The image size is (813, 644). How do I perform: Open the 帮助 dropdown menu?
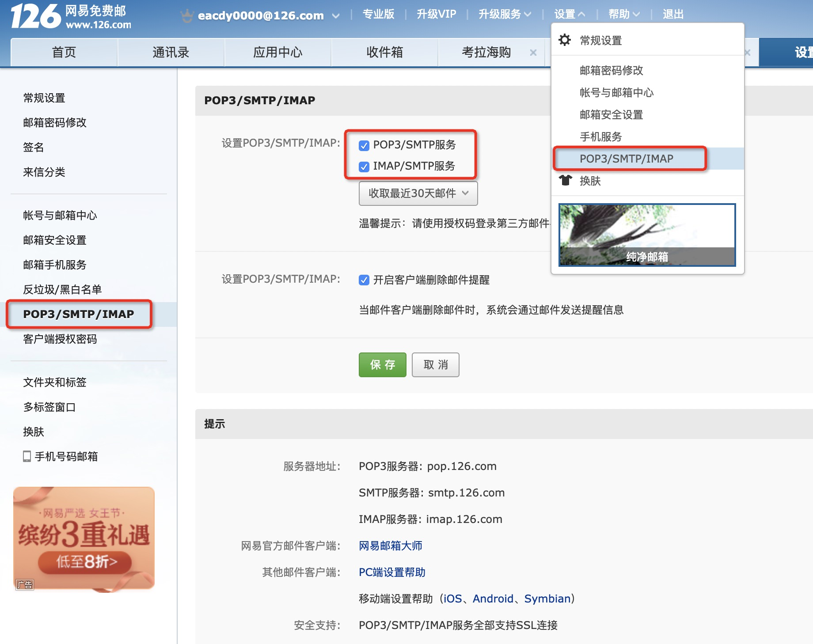coord(624,14)
